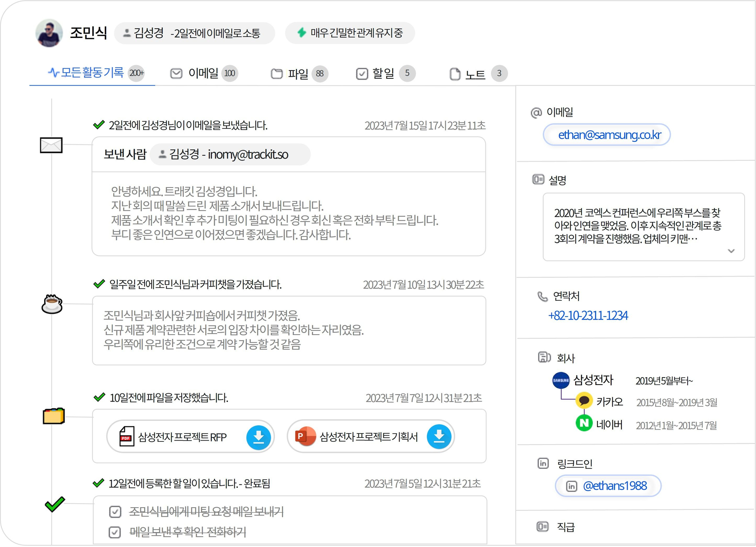Open the 할일 tab

click(x=385, y=73)
